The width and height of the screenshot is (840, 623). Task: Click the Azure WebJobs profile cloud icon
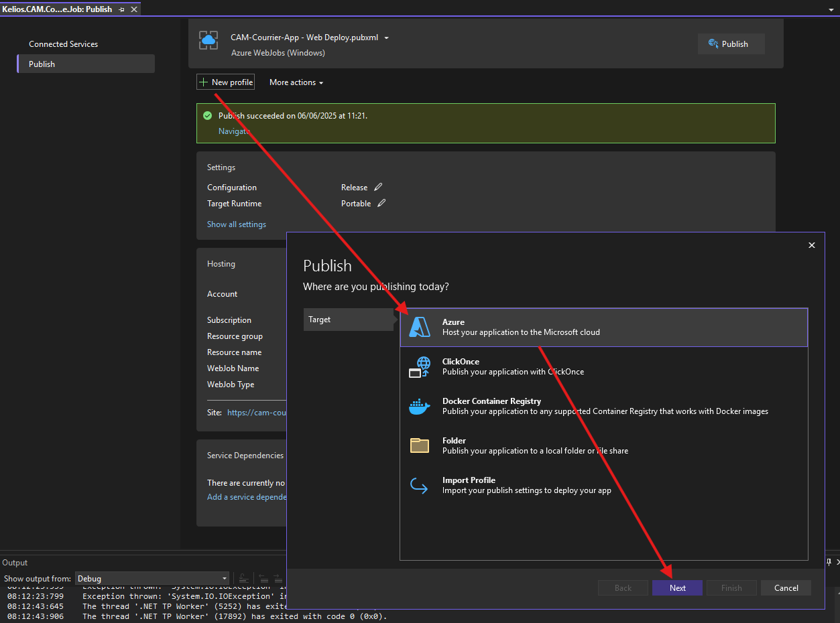pyautogui.click(x=208, y=40)
